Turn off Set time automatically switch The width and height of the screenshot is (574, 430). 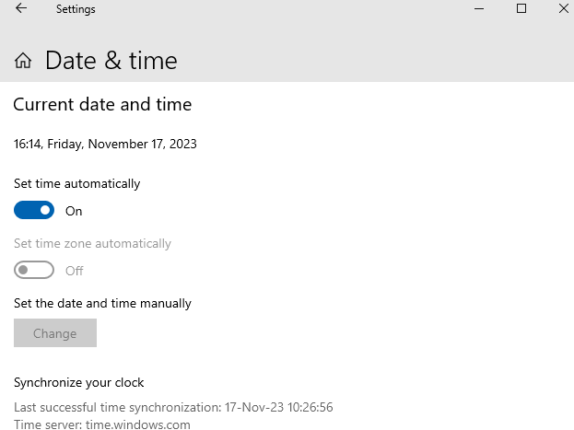34,210
